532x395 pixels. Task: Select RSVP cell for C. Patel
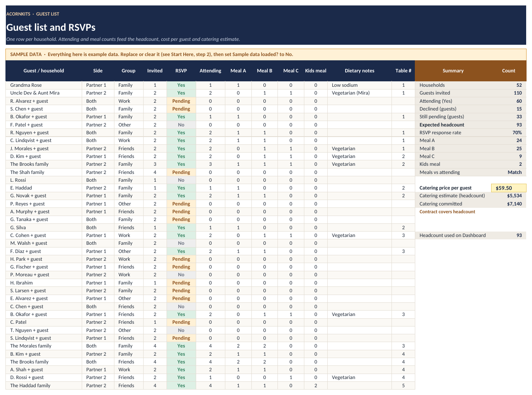[181, 322]
